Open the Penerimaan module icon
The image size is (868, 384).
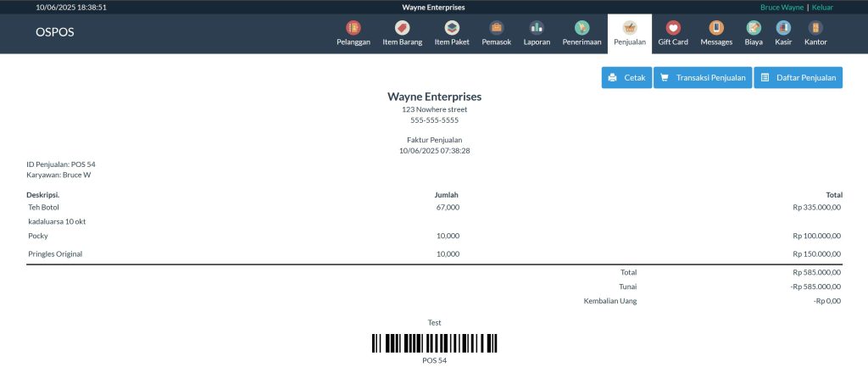click(581, 28)
